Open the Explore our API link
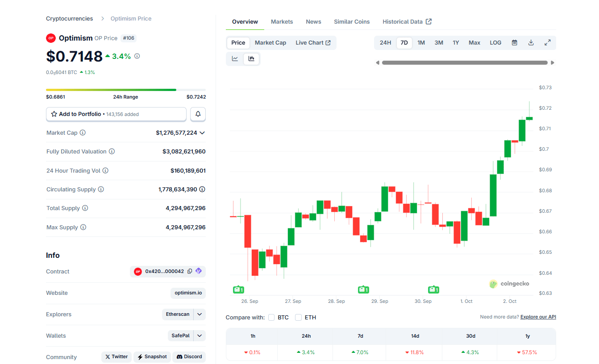Screen dimensions: 599x364 click(x=538, y=317)
